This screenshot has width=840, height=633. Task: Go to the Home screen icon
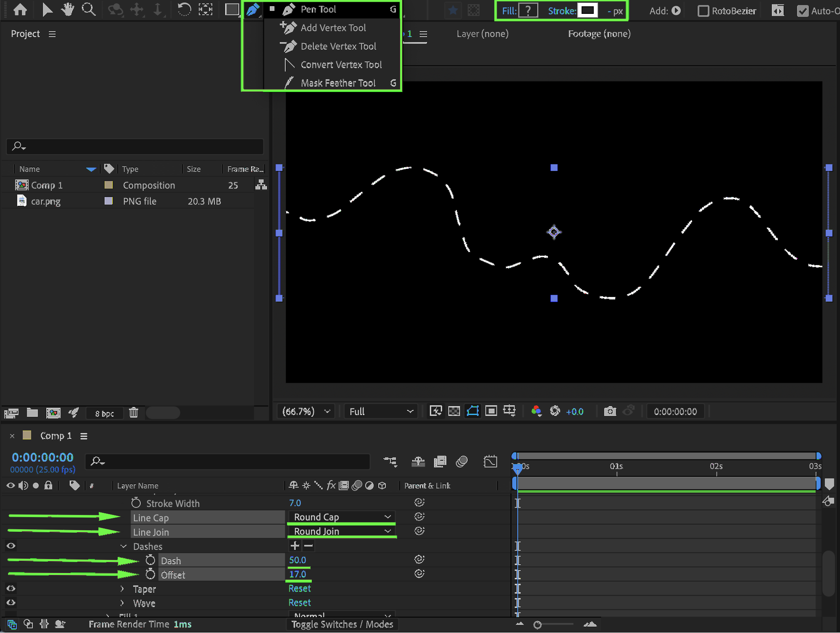pos(20,10)
